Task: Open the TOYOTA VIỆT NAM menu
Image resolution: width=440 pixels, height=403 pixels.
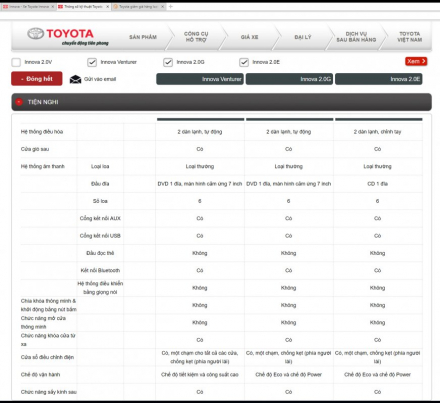Action: click(x=409, y=37)
